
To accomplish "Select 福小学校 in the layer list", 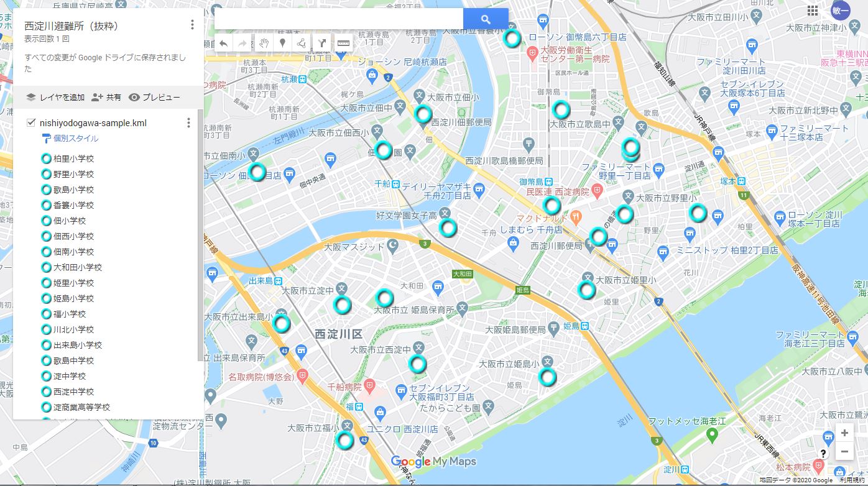I will tap(70, 314).
